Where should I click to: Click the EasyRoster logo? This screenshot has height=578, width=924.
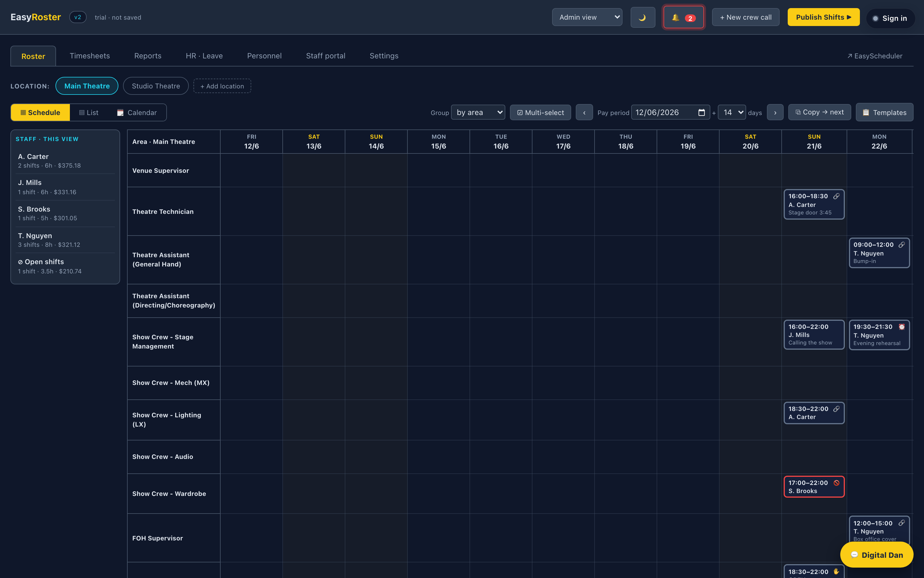point(36,17)
